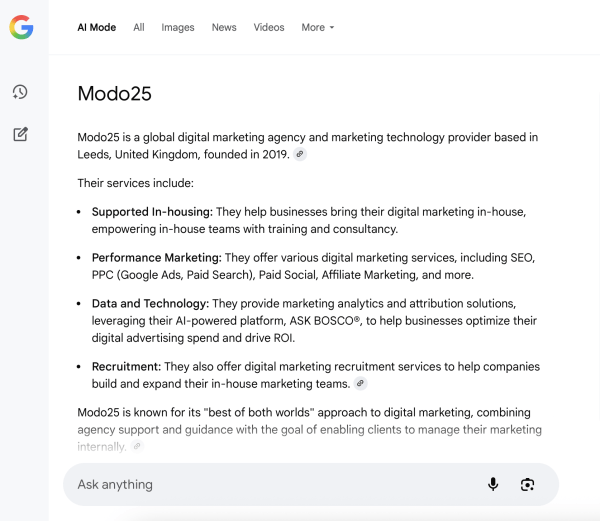Click the Ask anything input field
The image size is (600, 521).
[270, 484]
